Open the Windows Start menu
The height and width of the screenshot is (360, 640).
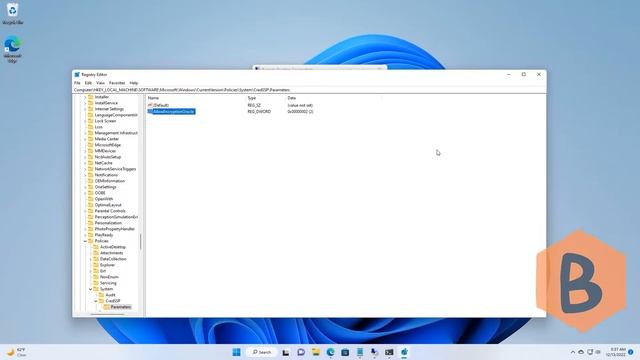236,352
